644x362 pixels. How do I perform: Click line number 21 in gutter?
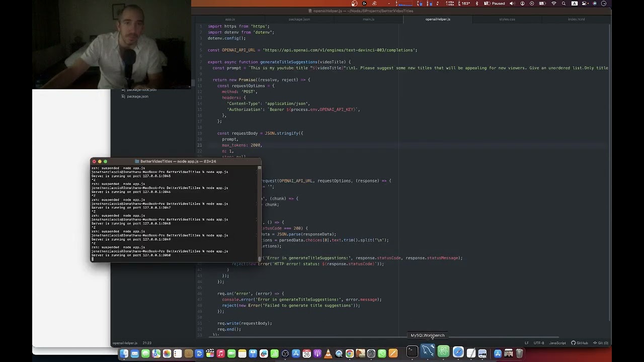coord(200,145)
